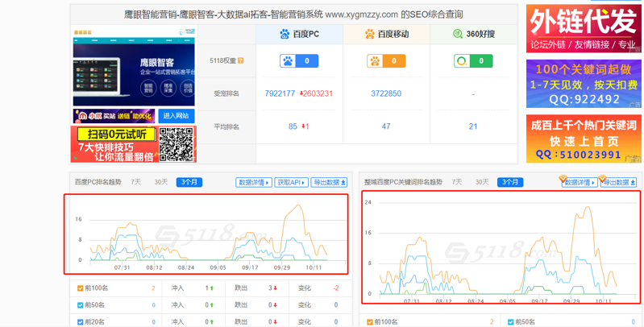This screenshot has width=644, height=327.
Task: Click the 09/29 date marker on right chart
Action: click(571, 301)
